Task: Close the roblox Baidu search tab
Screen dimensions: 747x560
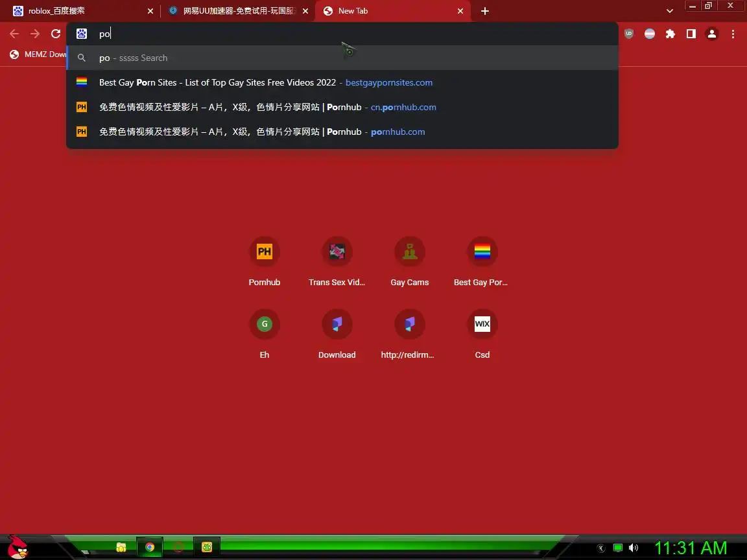Action: coord(150,11)
